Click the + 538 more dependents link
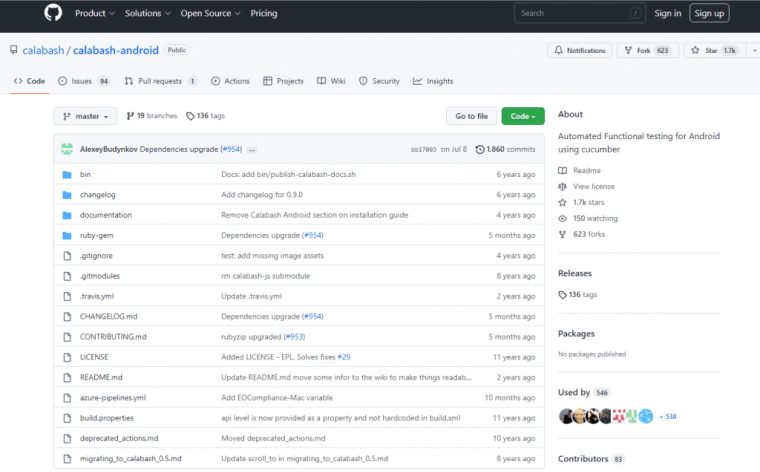760x472 pixels. coord(668,416)
